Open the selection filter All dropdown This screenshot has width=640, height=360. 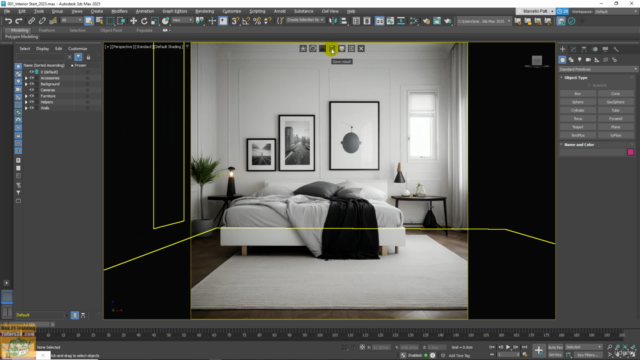tap(71, 20)
